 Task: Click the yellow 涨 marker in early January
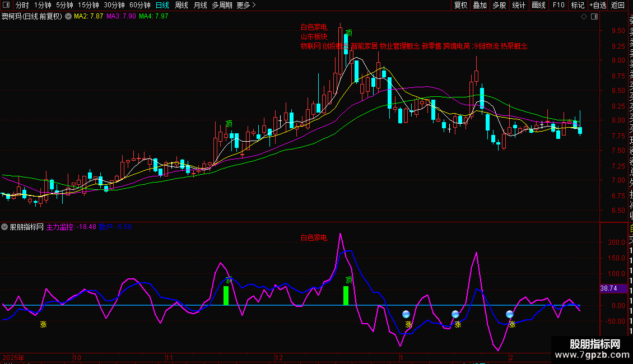click(x=408, y=324)
